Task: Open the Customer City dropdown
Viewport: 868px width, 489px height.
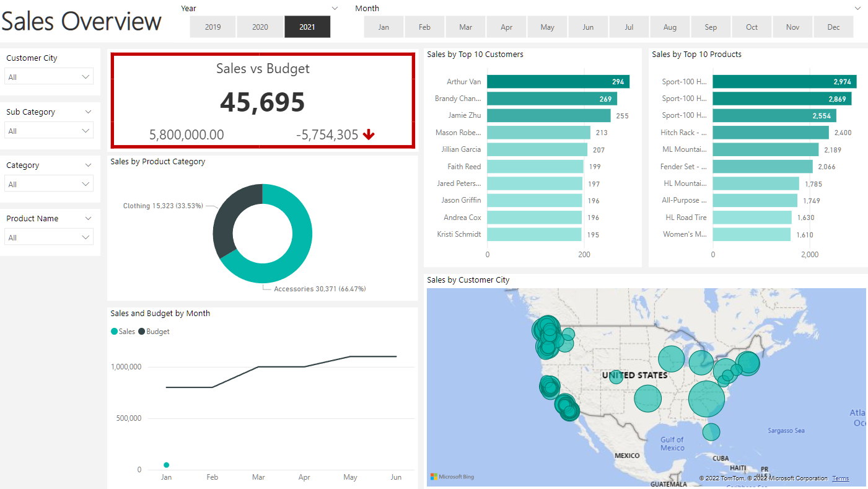Action: tap(49, 77)
